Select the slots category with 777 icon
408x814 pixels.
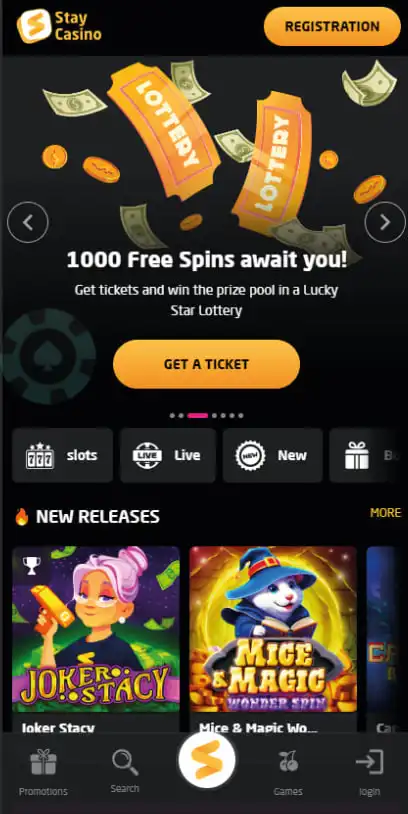point(62,455)
